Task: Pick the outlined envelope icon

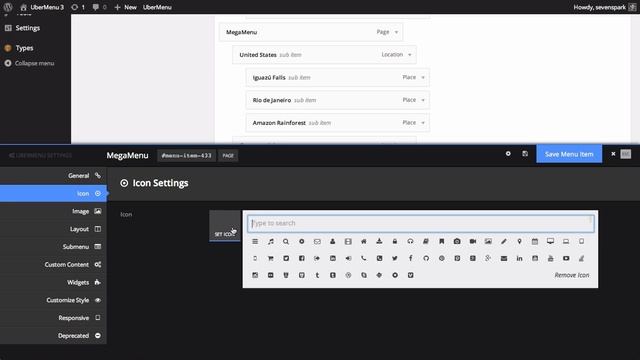Action: point(317,242)
